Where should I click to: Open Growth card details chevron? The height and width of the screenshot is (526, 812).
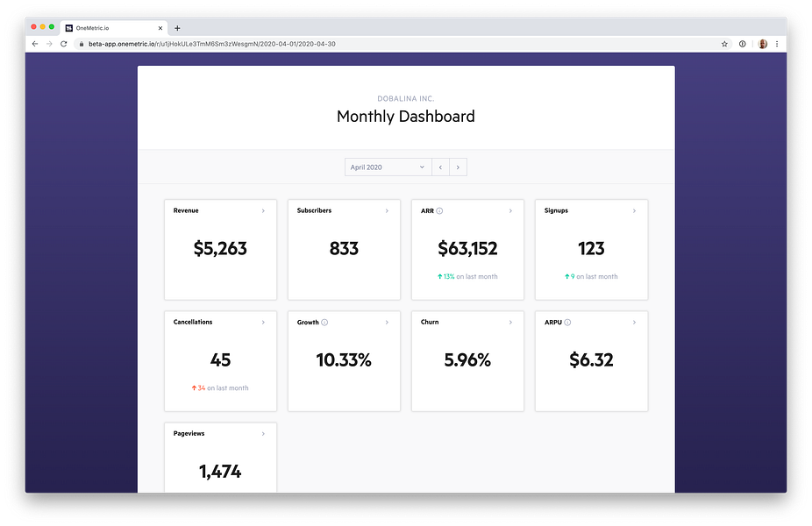click(387, 322)
